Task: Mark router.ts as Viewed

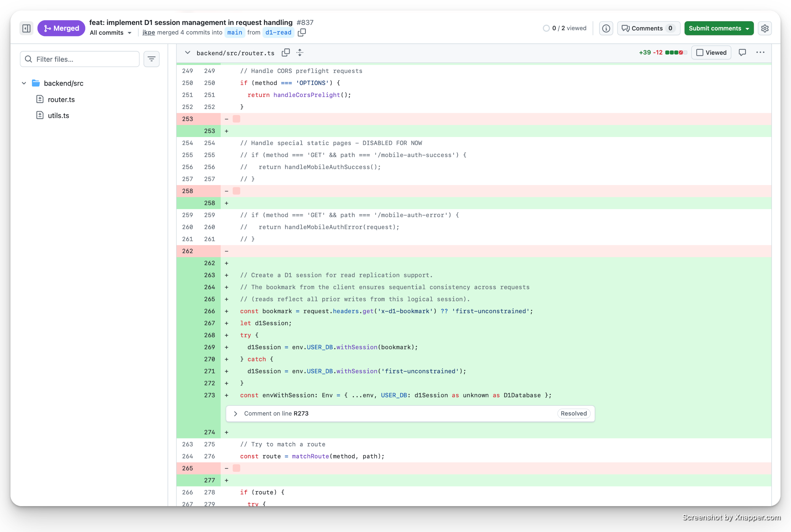Action: pyautogui.click(x=711, y=52)
